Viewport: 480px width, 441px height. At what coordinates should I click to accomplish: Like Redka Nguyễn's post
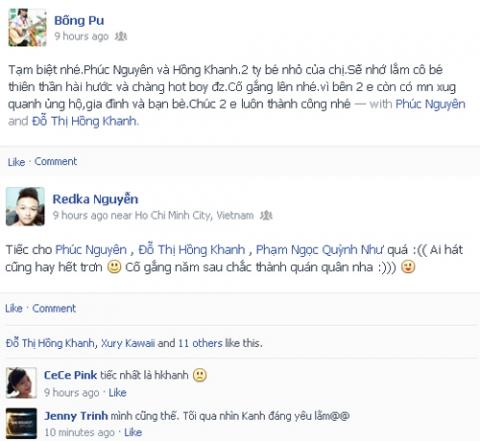14,308
